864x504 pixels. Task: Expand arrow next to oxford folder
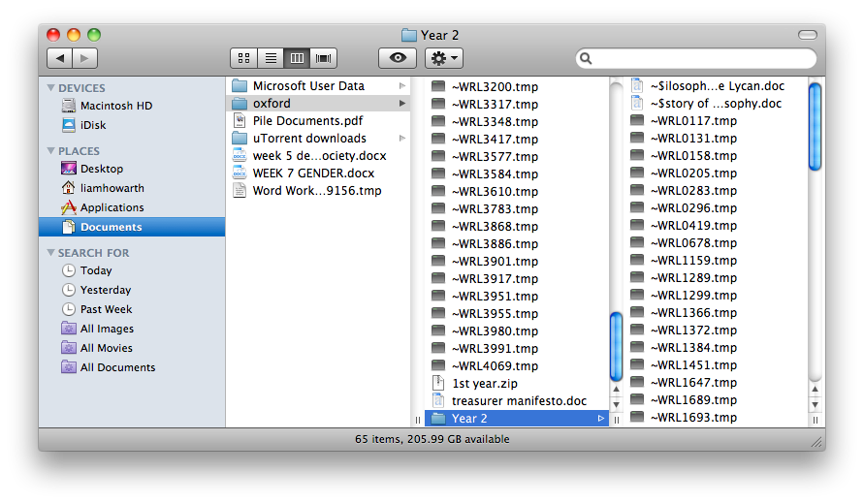[402, 104]
